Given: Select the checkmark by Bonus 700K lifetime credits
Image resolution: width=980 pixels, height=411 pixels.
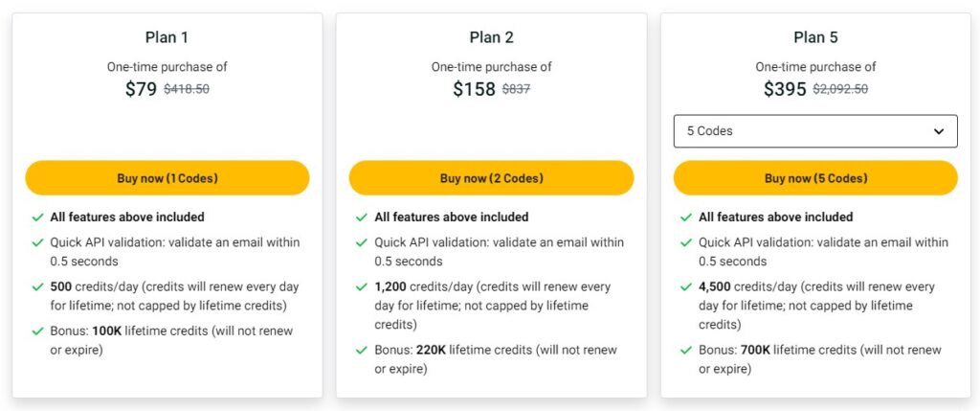Looking at the screenshot, I should 685,350.
